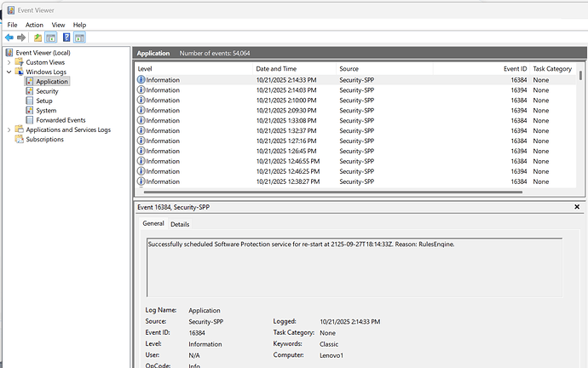Screen dimensions: 588x368
Task: Click the event list vertical scrollbar thumb
Action: tap(580, 75)
